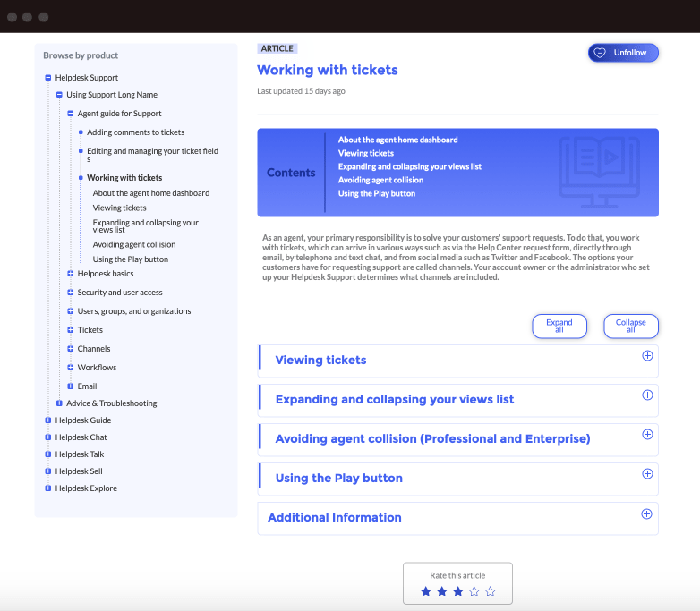Viewport: 700px width, 611px height.
Task: Open the Additional Information heading
Action: (335, 517)
